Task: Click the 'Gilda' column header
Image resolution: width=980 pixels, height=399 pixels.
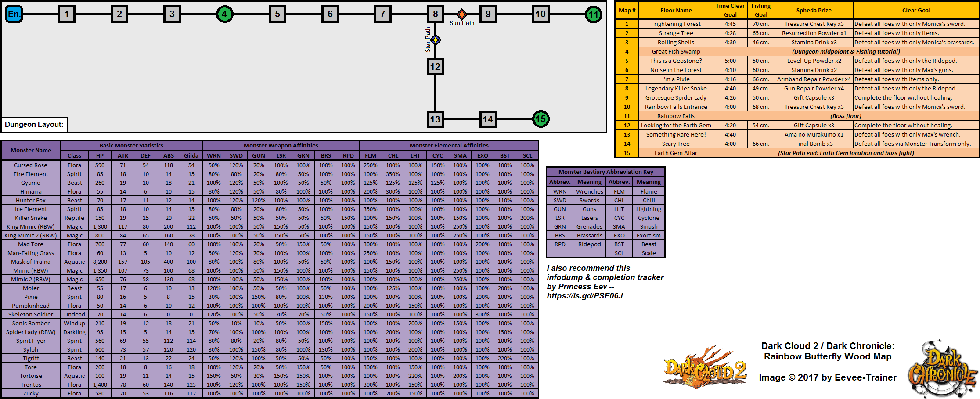Action: pos(191,155)
